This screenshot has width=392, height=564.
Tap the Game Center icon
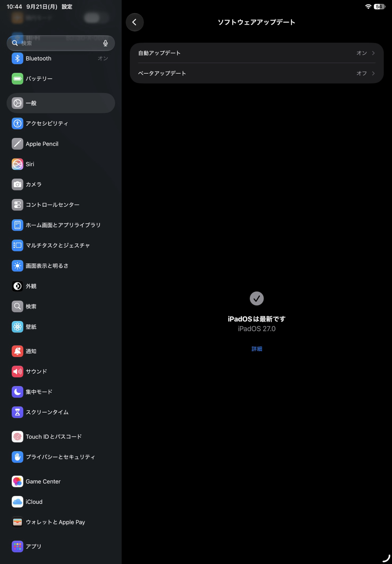click(17, 481)
